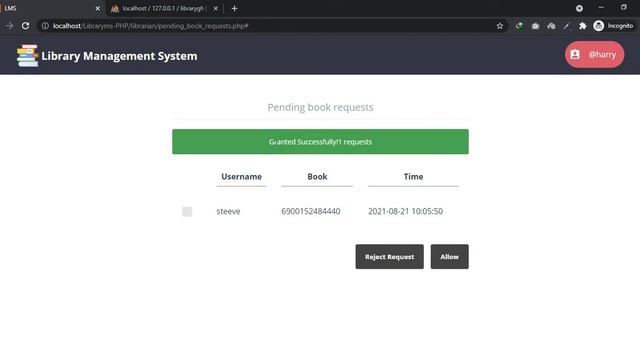Click the green refresh-arrow extension icon
The width and height of the screenshot is (640, 360).
pos(519,26)
